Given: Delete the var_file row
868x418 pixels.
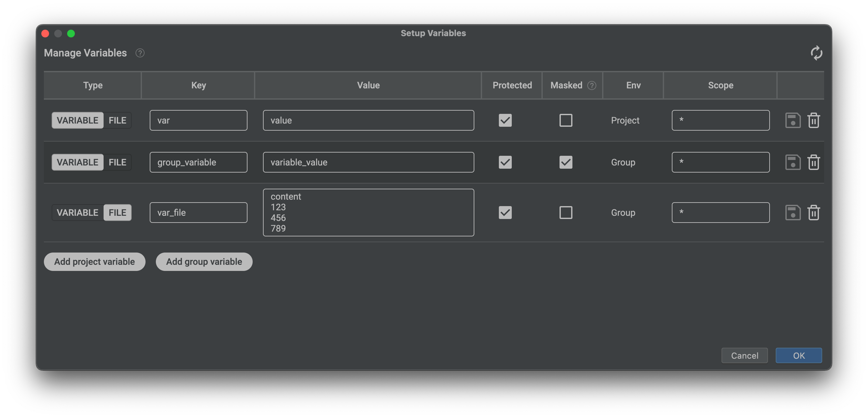Looking at the screenshot, I should point(814,213).
